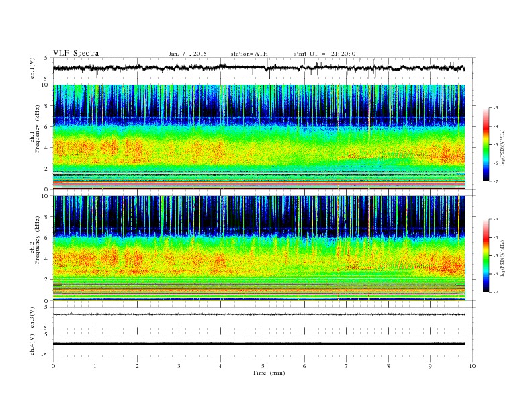Viewport: 532px width, 411px height.
Task: Click the "4" kHz tick of ch.1 spectrogram
Action: point(46,148)
